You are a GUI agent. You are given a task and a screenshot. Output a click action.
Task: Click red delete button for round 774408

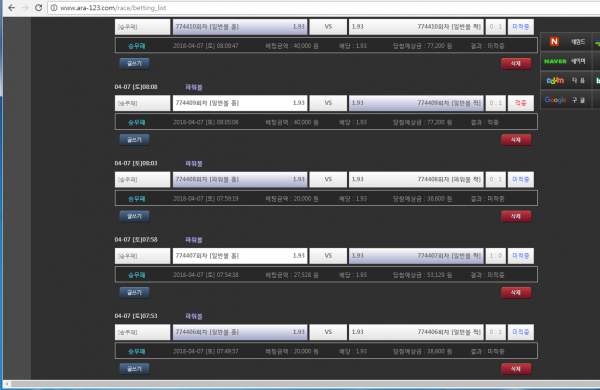(x=516, y=216)
